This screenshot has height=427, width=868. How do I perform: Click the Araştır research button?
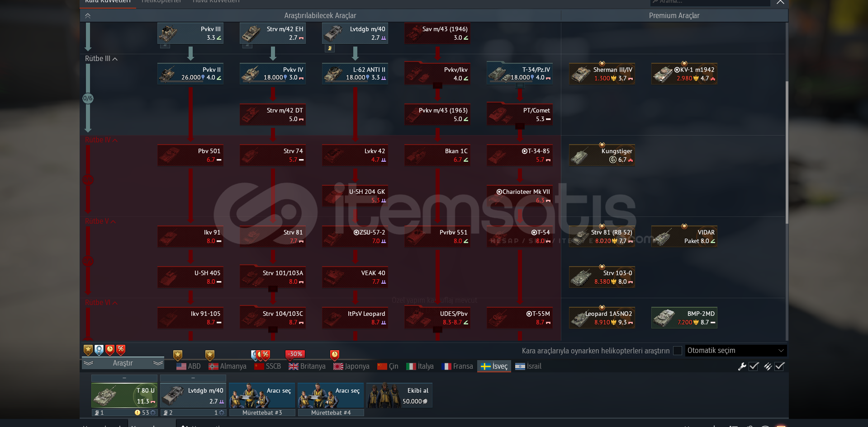coord(123,363)
